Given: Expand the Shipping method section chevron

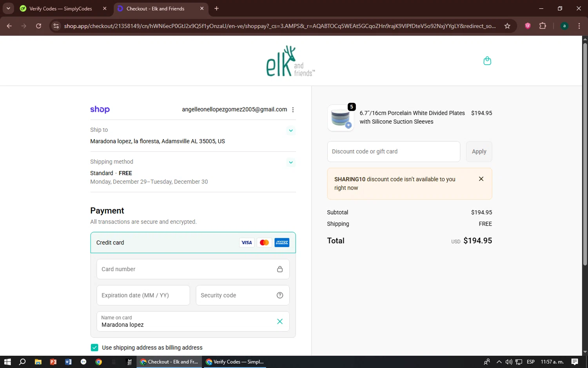Looking at the screenshot, I should 291,162.
